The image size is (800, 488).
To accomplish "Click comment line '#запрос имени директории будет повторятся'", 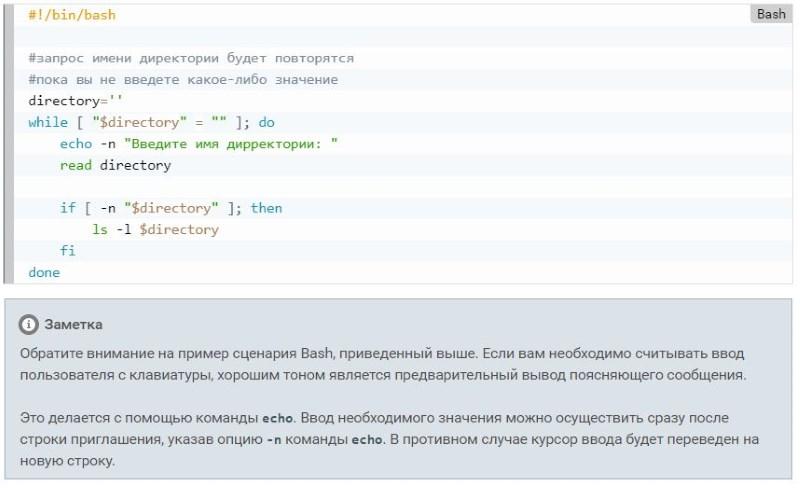I will [191, 58].
